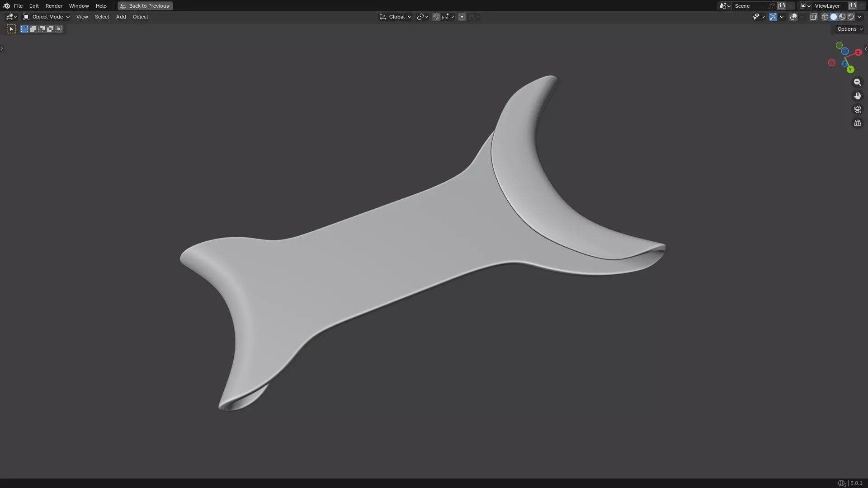Viewport: 868px width, 488px height.
Task: Select rendered viewport shading
Action: (851, 17)
